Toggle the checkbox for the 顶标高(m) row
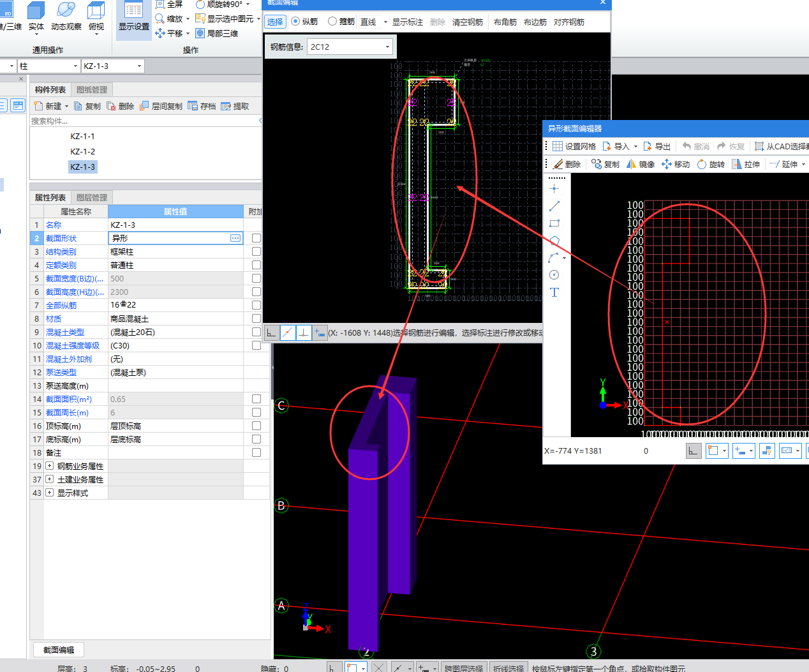The width and height of the screenshot is (809, 672). click(256, 426)
